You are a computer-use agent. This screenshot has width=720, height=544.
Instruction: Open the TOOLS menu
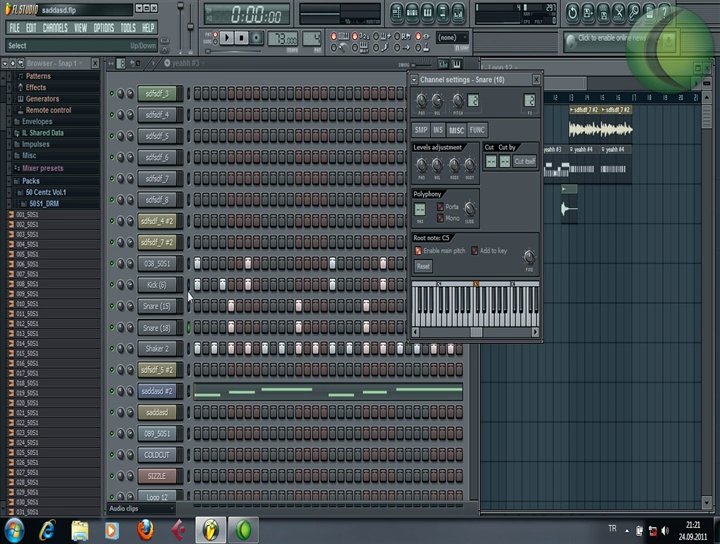(128, 28)
